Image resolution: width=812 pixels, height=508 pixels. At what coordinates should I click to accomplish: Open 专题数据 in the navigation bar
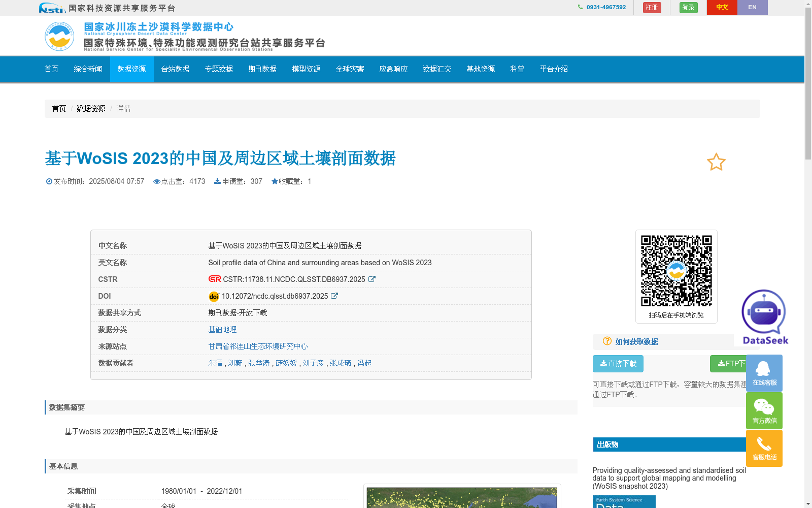(x=219, y=69)
